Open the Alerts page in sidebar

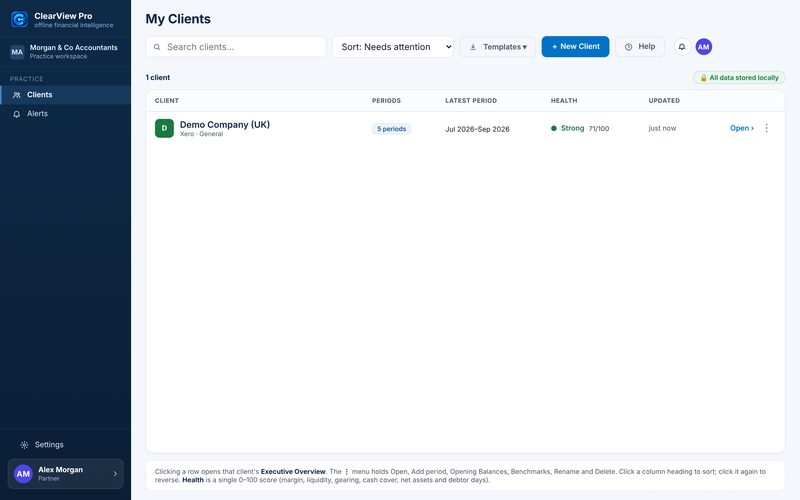point(65,114)
